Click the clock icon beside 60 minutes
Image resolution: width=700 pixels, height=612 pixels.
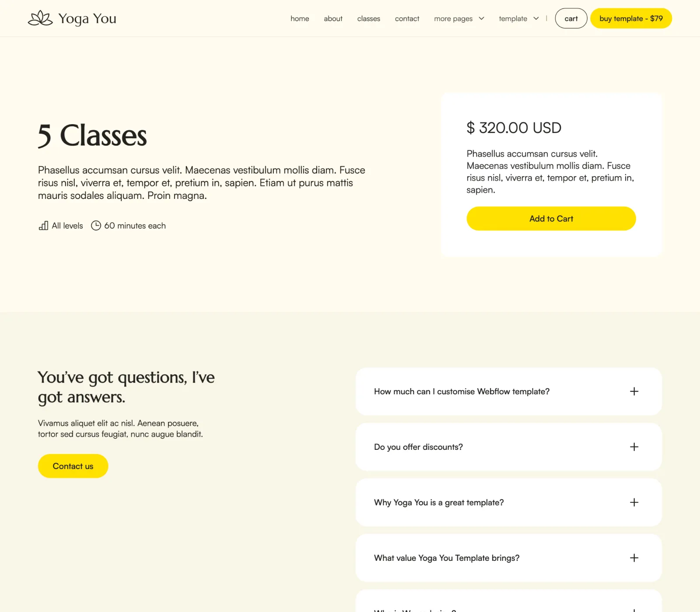pyautogui.click(x=96, y=226)
